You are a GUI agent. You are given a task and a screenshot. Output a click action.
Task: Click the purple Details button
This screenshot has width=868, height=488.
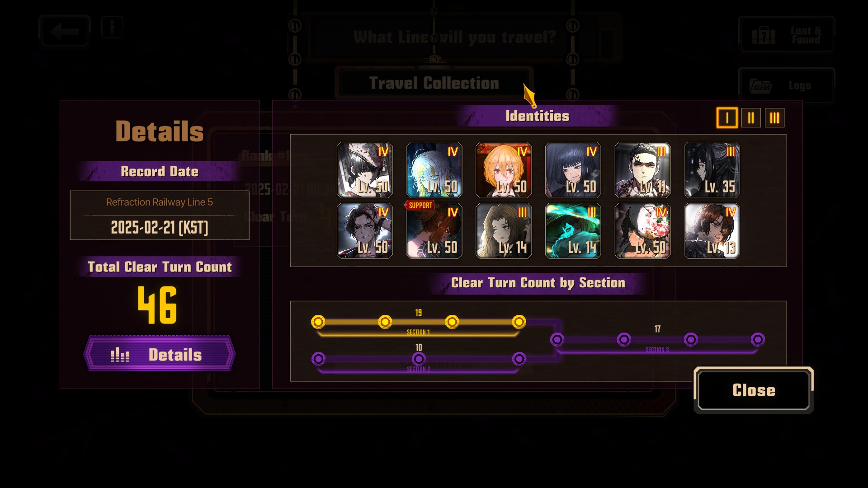click(160, 354)
